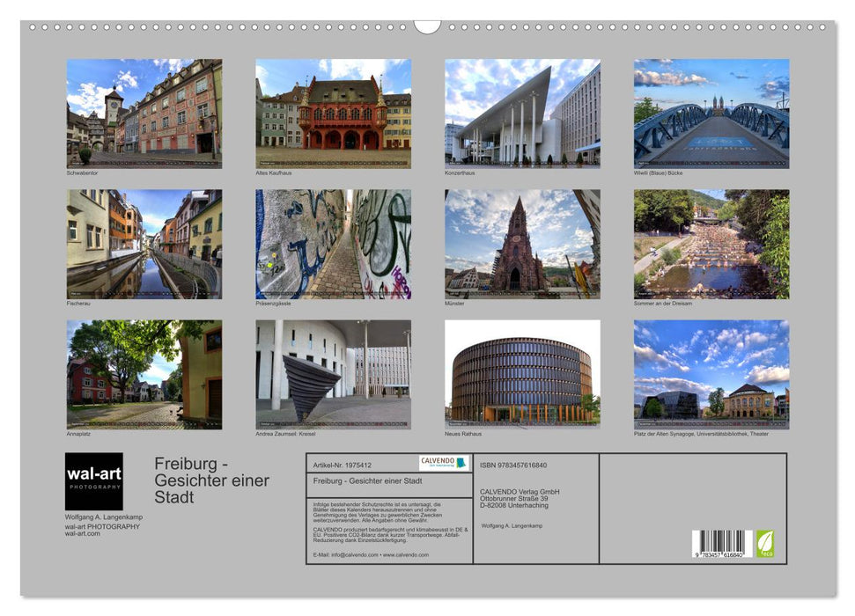Click the Bavaria map icon in CALVENDO logo
Screen dimensions: 855x616
click(461, 462)
